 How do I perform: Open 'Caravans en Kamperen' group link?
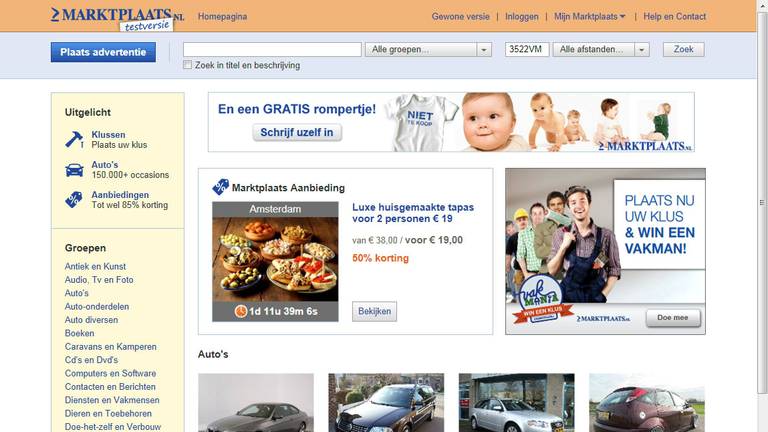coord(110,347)
